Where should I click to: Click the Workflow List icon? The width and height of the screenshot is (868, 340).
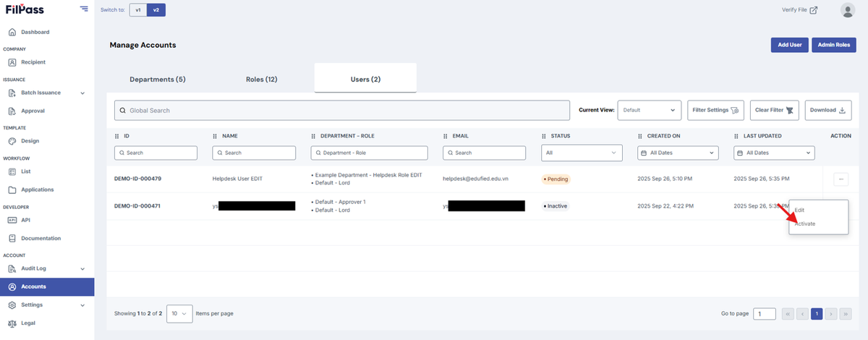pyautogui.click(x=12, y=171)
